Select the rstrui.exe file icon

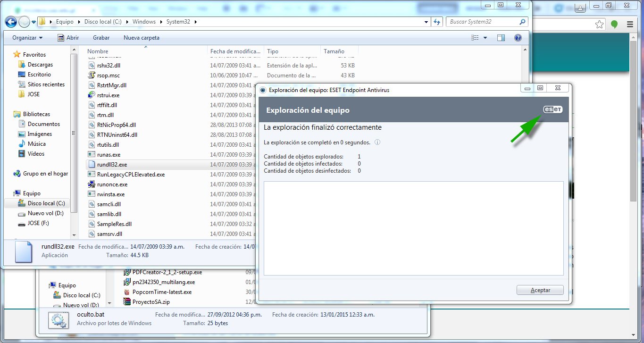tap(92, 95)
